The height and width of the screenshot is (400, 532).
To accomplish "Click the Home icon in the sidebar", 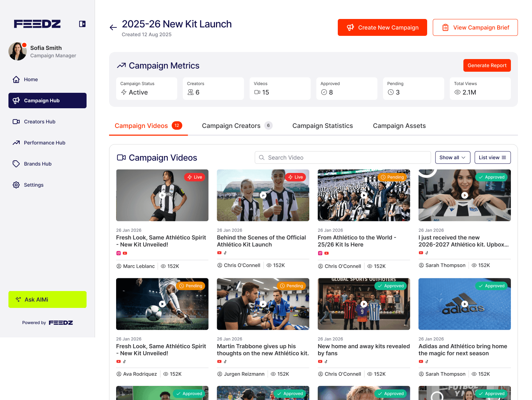I will click(x=16, y=79).
